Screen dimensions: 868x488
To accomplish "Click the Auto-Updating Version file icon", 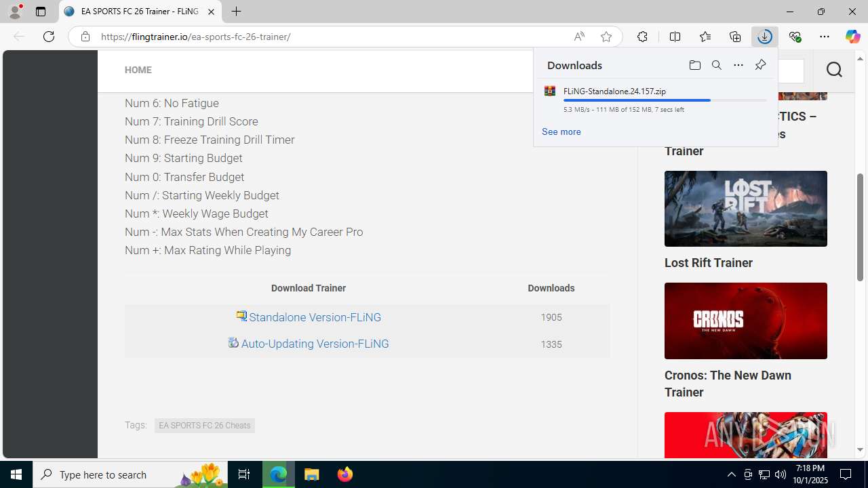I will pyautogui.click(x=233, y=342).
